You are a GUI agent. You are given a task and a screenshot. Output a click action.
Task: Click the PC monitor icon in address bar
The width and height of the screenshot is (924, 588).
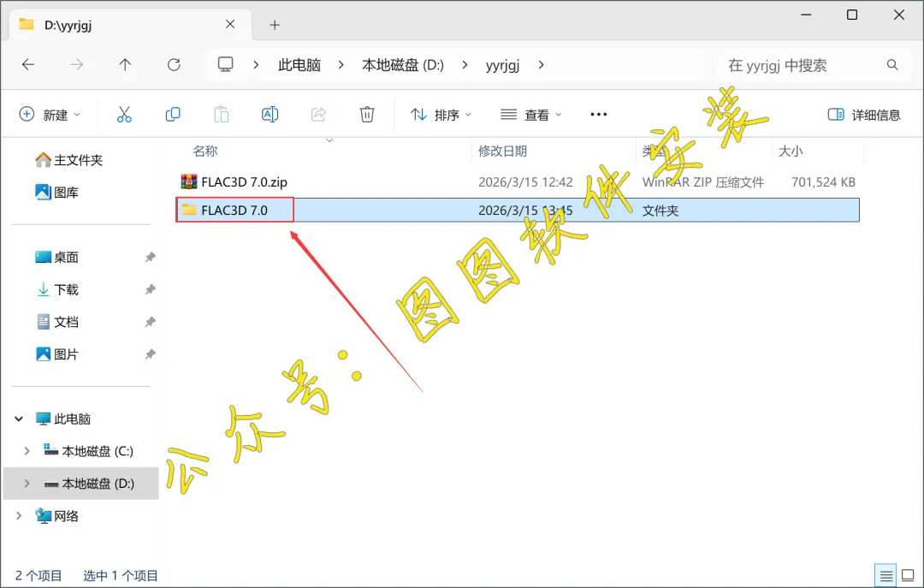(226, 64)
